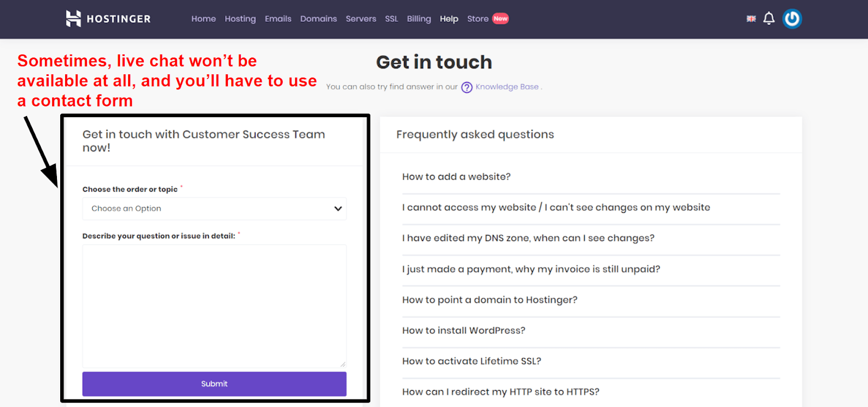Click the Knowledge Base question mark icon
Viewport: 868px width, 407px height.
[x=467, y=87]
